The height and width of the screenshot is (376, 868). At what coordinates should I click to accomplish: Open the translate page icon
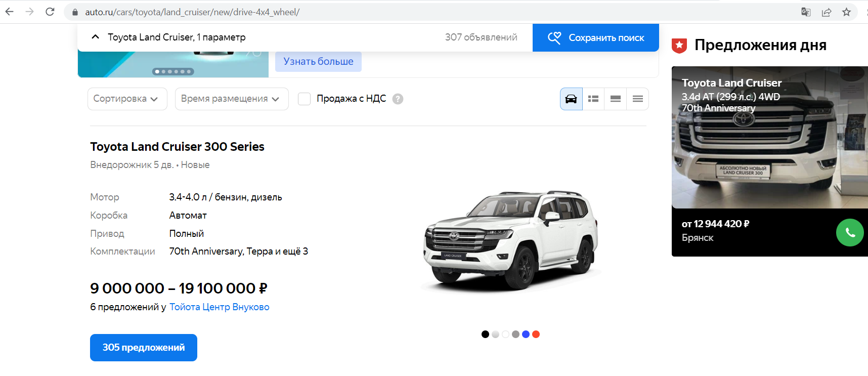point(806,12)
